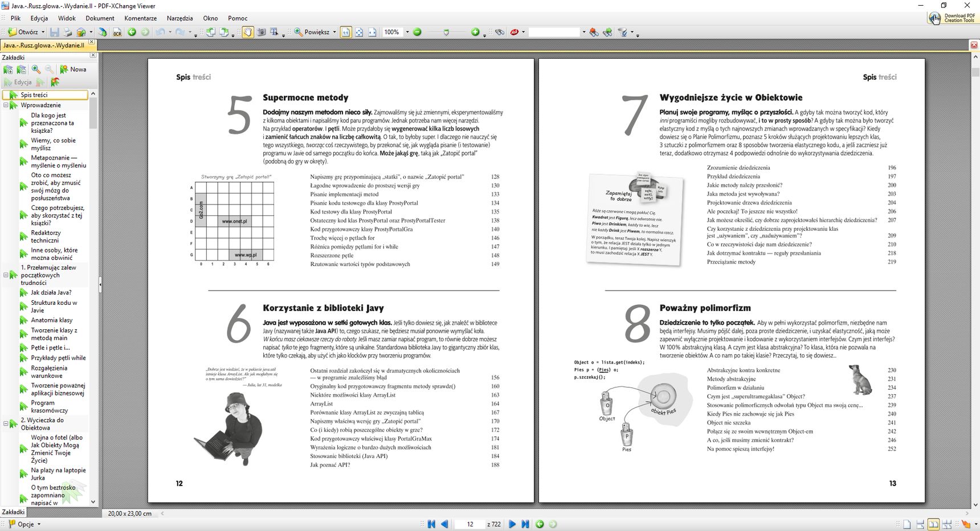Rotate page clockwise icon
Screen dimensions: 980x531
pyautogui.click(x=224, y=32)
